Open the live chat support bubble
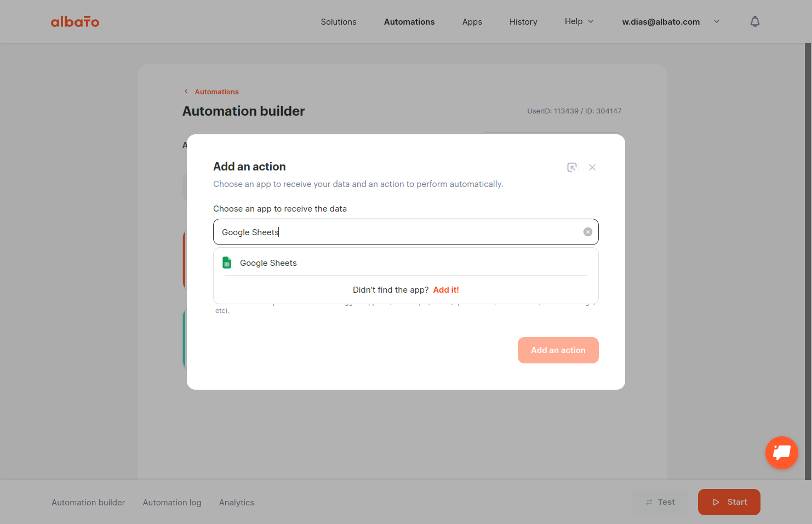812x524 pixels. [x=782, y=453]
